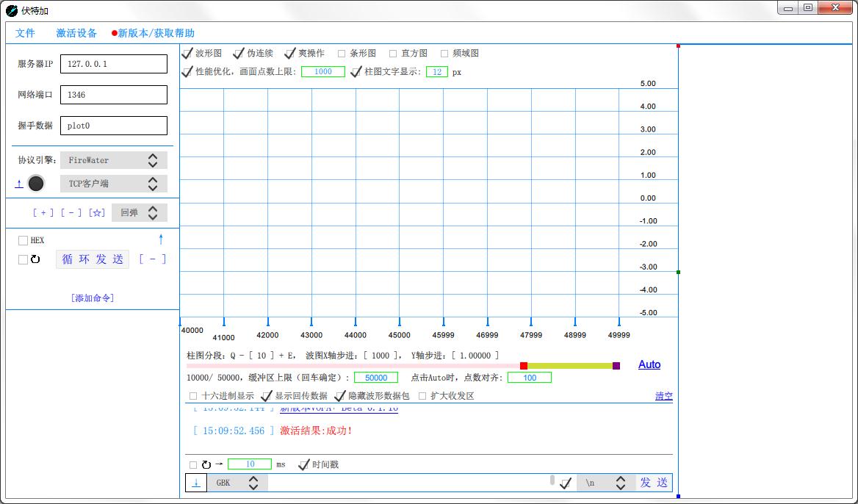The width and height of the screenshot is (858, 504).
Task: Click the Auto link
Action: click(649, 364)
